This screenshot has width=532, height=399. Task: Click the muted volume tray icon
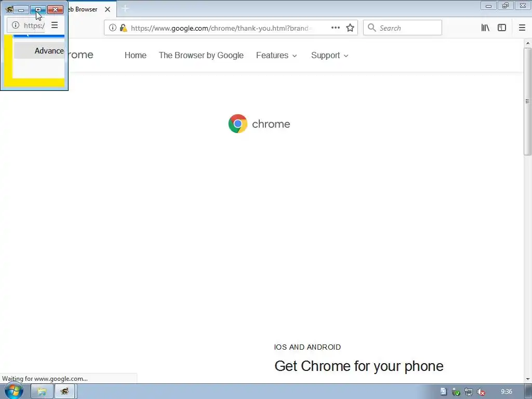point(481,392)
